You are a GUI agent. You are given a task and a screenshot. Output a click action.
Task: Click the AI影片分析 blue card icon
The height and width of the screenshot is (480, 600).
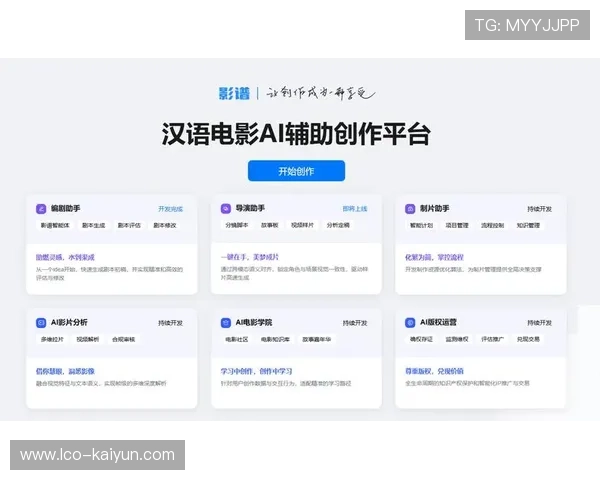pyautogui.click(x=41, y=323)
